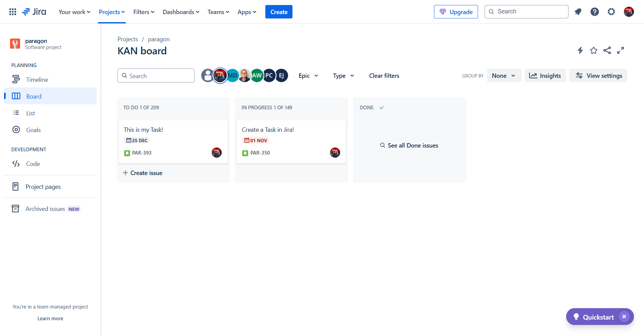Image resolution: width=644 pixels, height=335 pixels.
Task: Filter board by PC avatar
Action: [269, 75]
